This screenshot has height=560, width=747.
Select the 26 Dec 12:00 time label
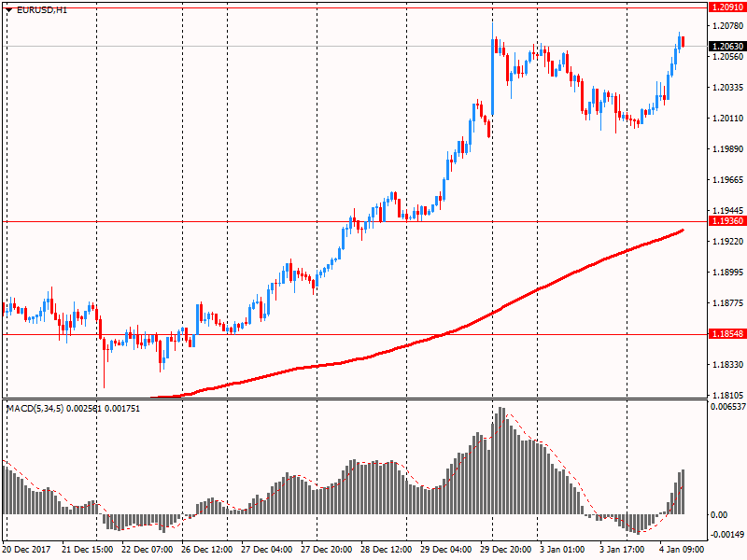206,550
